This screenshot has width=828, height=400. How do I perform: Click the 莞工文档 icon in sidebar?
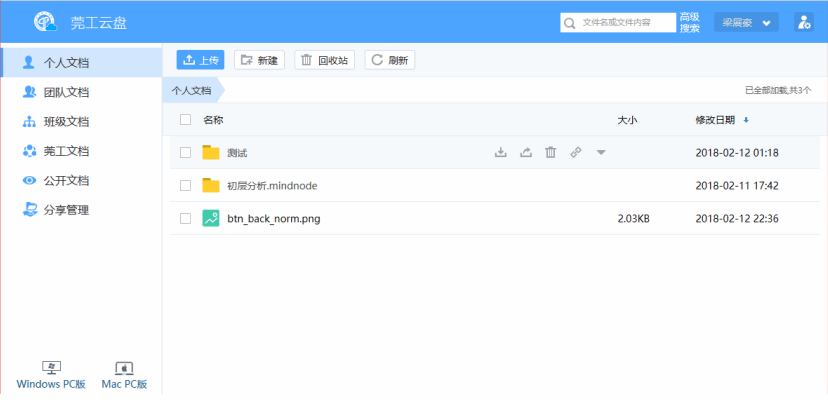point(29,151)
